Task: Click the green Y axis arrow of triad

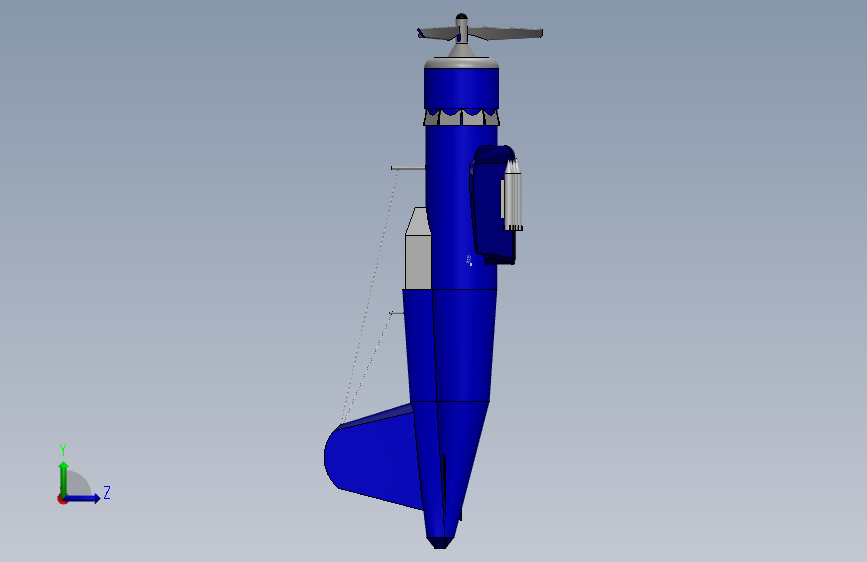Action: [64, 478]
